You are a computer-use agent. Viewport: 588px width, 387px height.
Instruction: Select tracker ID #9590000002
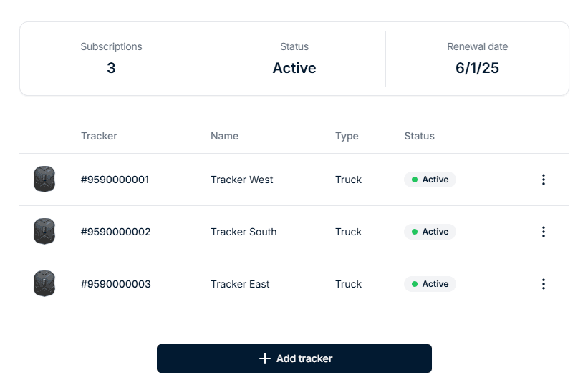(115, 232)
